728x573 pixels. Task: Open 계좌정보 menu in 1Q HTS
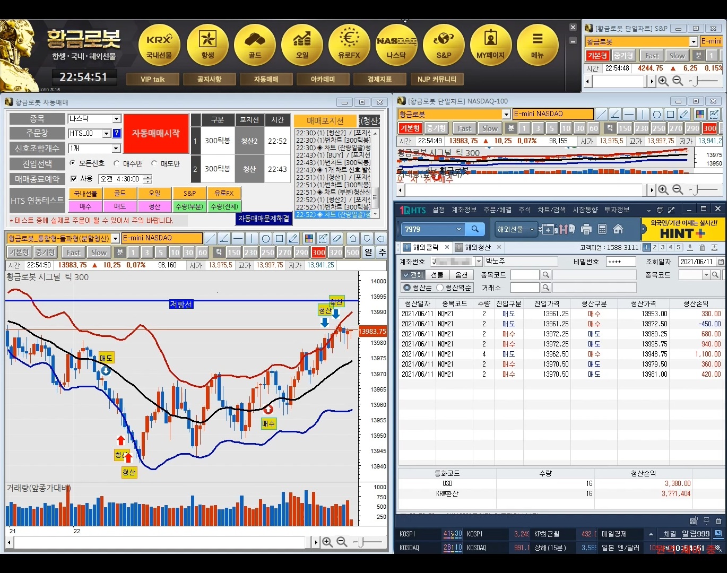pos(464,210)
